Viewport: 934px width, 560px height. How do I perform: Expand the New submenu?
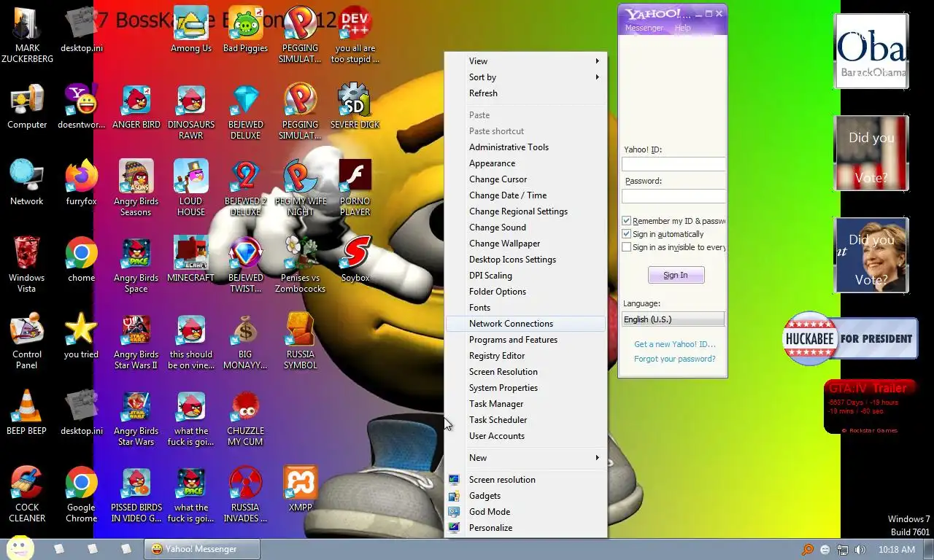tap(525, 458)
